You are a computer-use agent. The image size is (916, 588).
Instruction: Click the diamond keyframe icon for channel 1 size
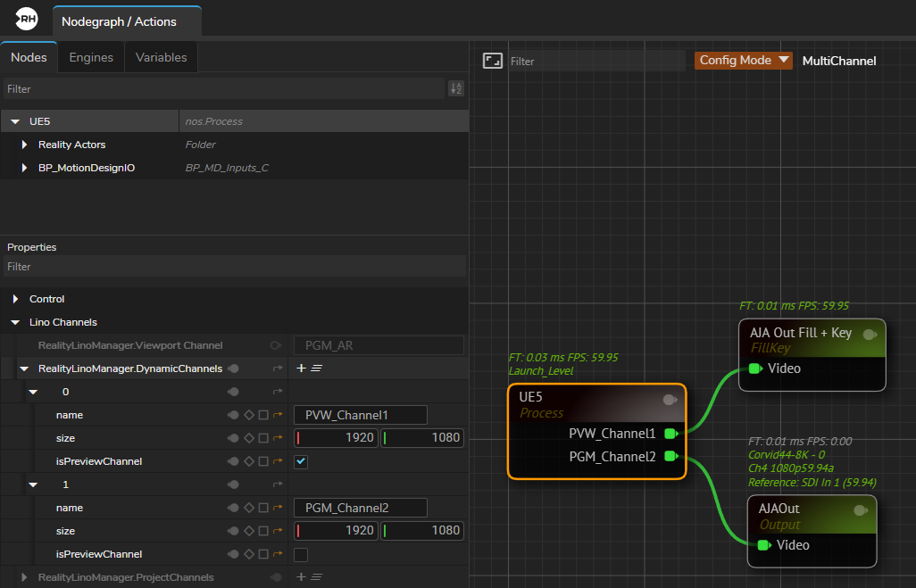(248, 531)
